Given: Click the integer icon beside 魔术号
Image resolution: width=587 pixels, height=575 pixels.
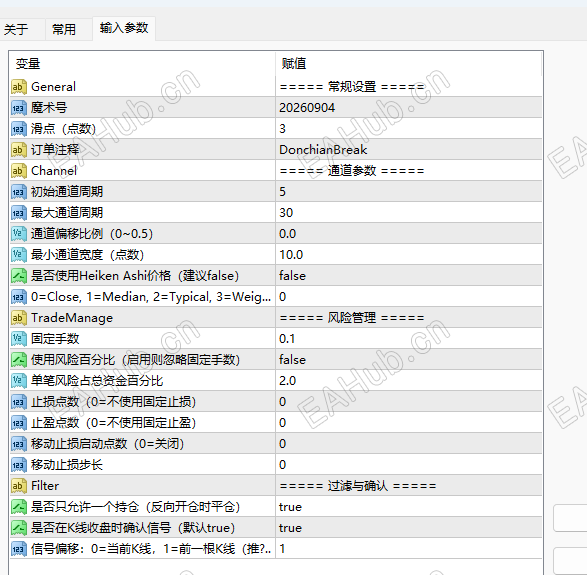Looking at the screenshot, I should (x=19, y=108).
